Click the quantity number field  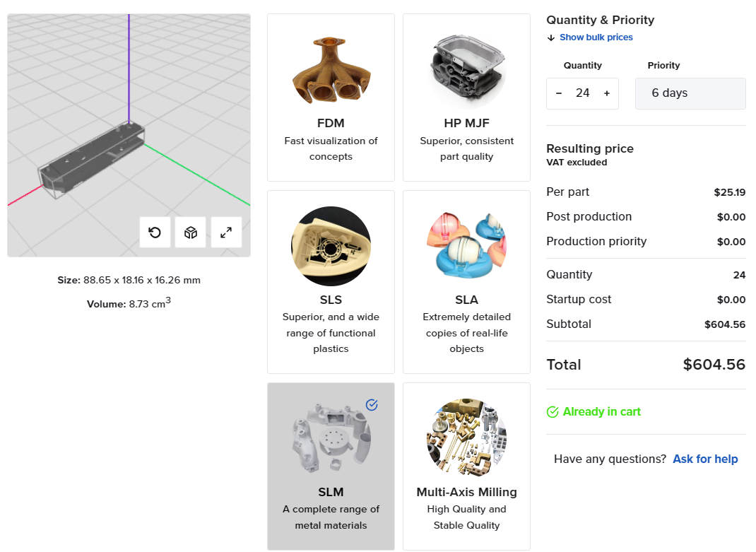583,93
